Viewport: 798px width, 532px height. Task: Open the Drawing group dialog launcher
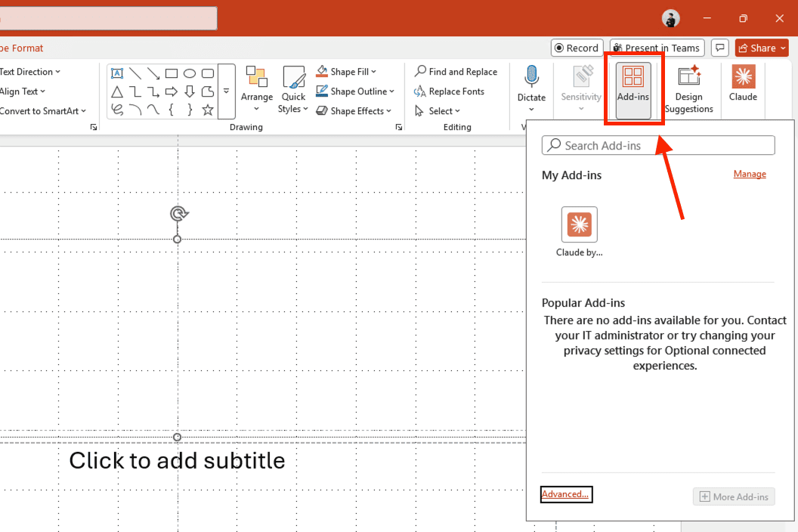398,127
